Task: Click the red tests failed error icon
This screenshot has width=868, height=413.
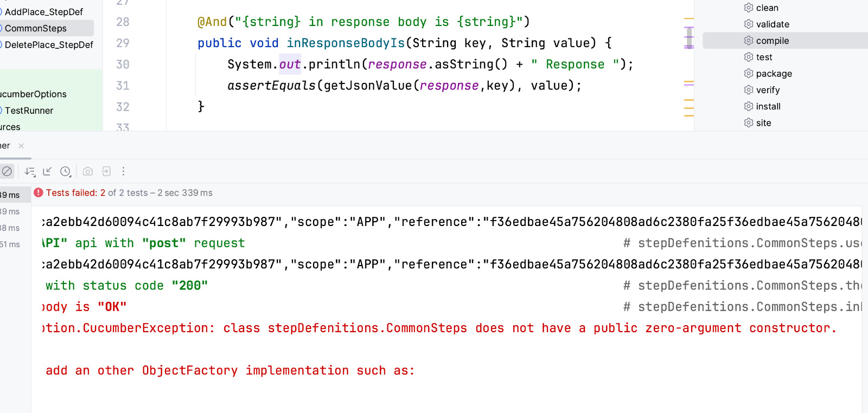Action: click(x=39, y=192)
